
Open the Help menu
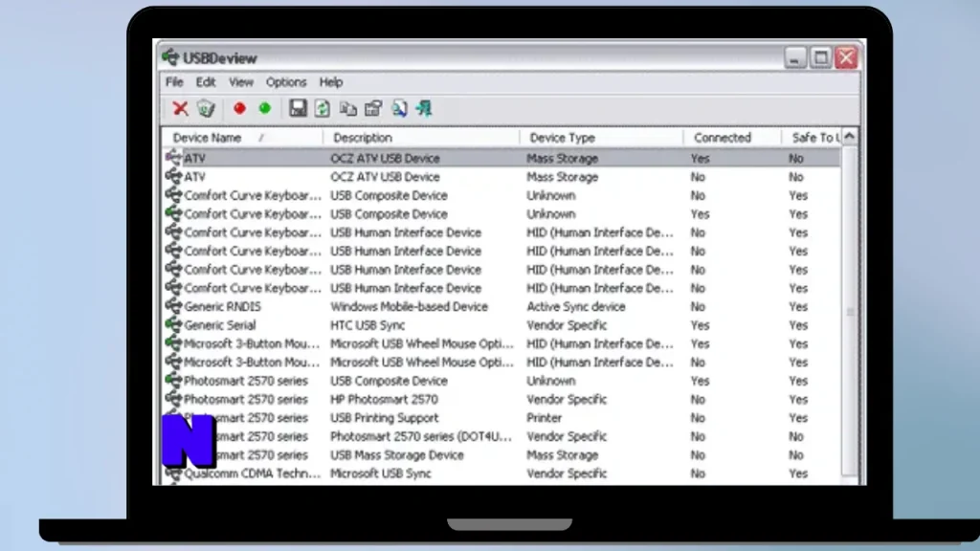click(x=331, y=82)
